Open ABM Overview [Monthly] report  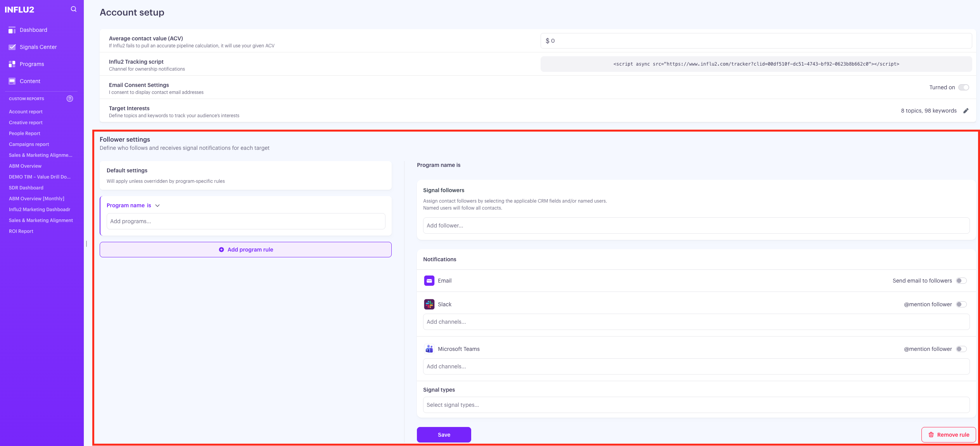pos(36,199)
